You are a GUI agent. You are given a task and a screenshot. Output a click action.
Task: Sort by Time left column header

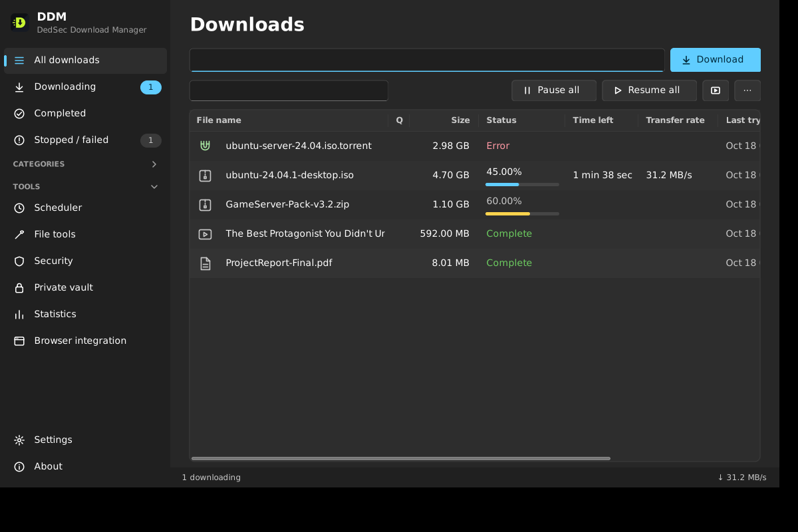601,120
